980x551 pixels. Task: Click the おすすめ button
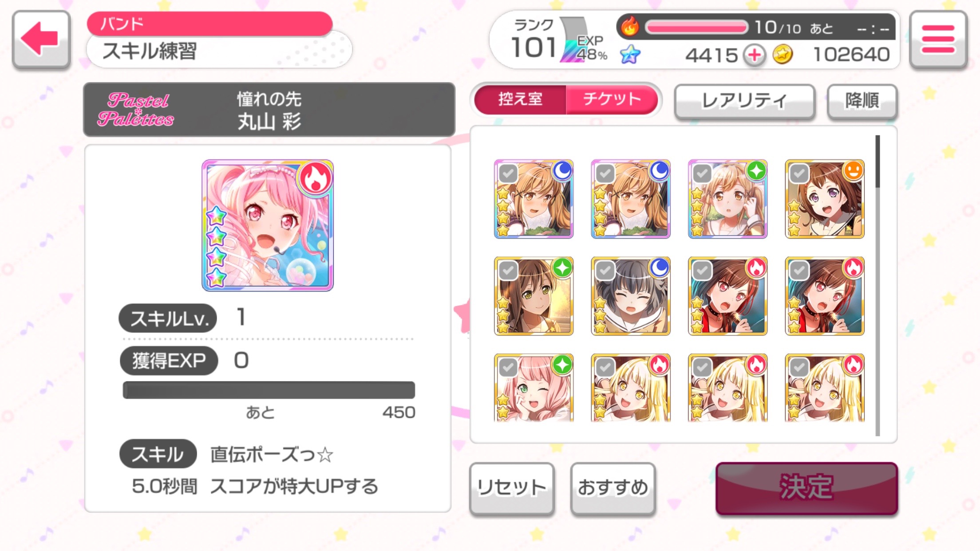click(x=613, y=488)
